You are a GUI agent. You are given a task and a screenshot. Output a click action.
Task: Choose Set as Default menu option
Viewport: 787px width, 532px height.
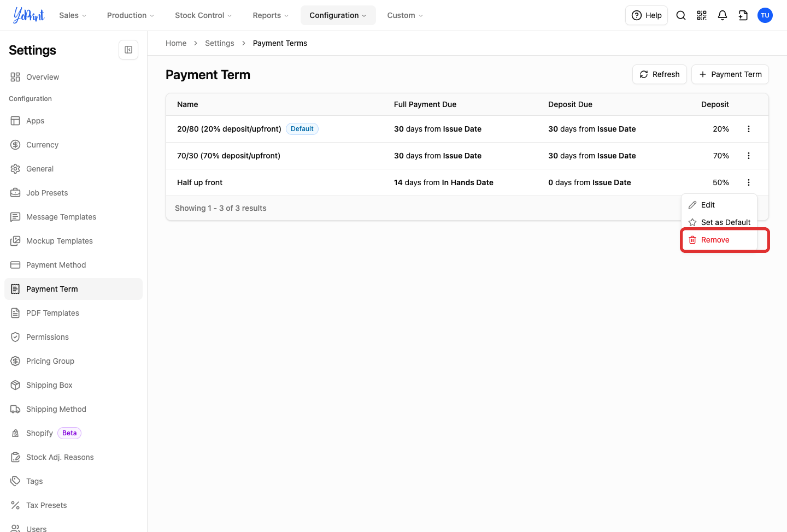719,222
